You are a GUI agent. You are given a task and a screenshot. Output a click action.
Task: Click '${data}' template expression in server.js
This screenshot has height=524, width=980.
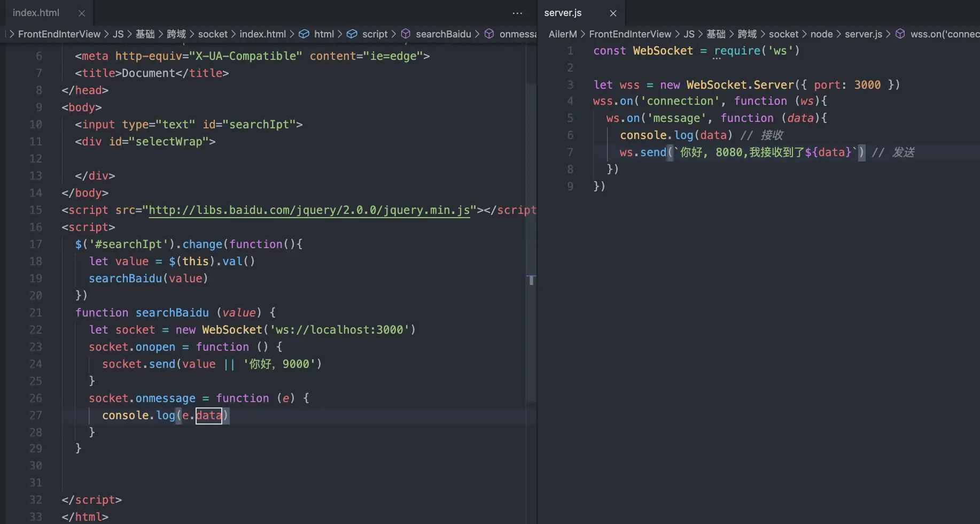point(828,152)
